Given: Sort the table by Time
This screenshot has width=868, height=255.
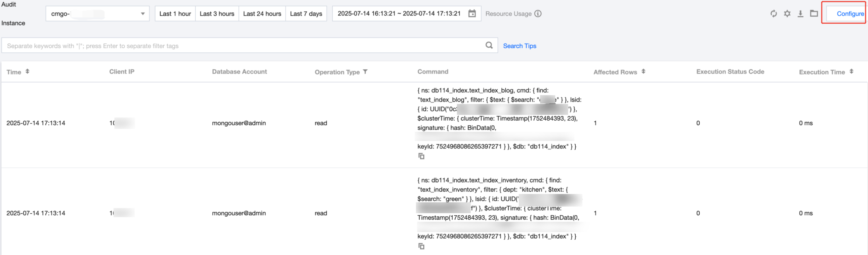Looking at the screenshot, I should 27,71.
